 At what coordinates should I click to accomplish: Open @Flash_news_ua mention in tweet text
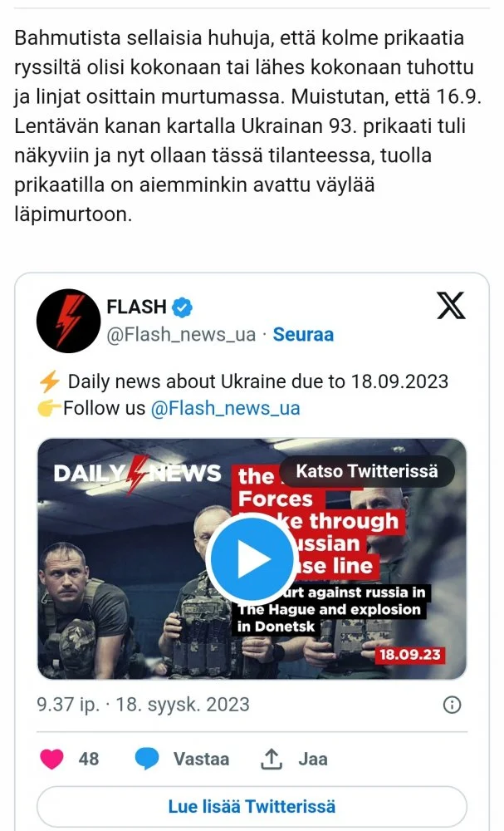tap(226, 408)
